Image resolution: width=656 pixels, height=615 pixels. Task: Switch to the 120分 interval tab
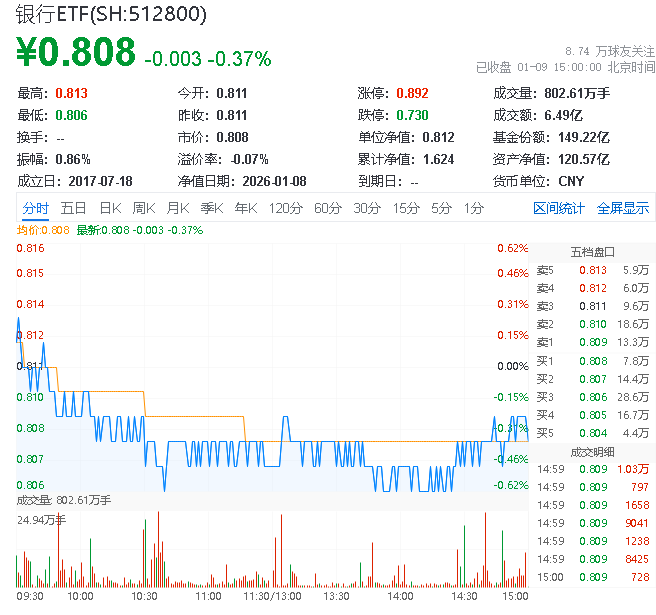285,208
